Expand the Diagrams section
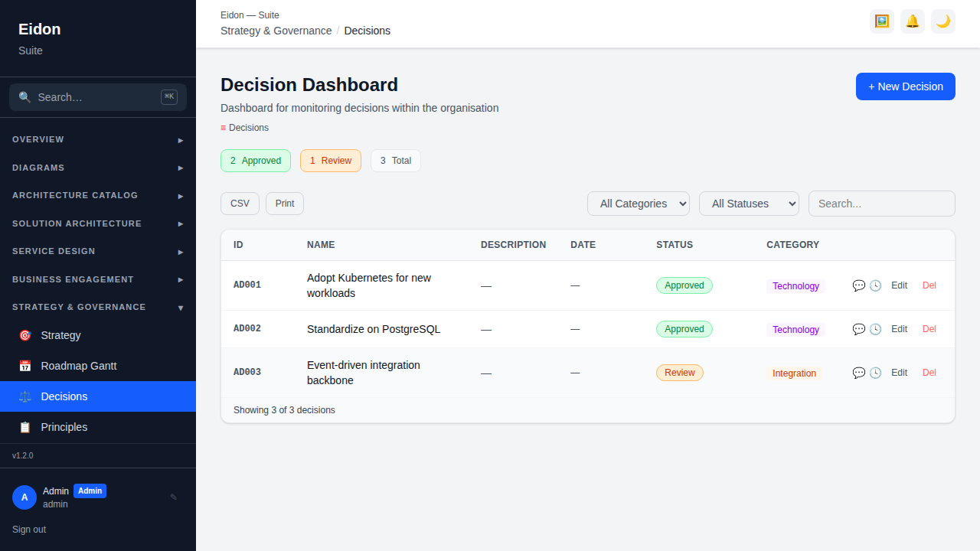The width and height of the screenshot is (980, 551). coord(98,168)
